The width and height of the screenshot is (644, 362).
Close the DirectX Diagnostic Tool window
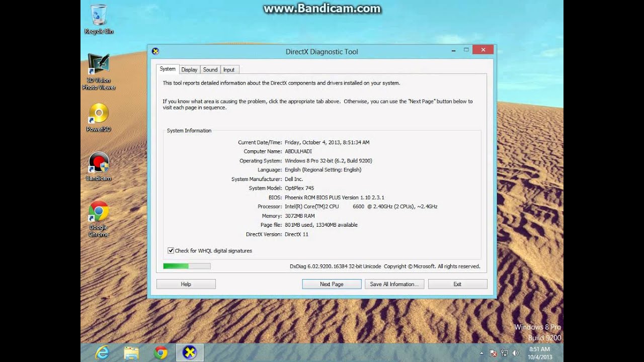(x=483, y=50)
